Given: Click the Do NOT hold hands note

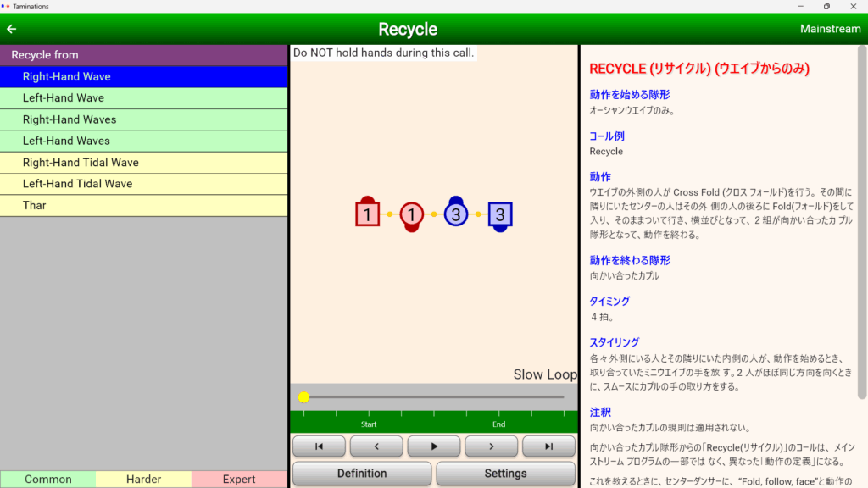Looking at the screenshot, I should 383,53.
